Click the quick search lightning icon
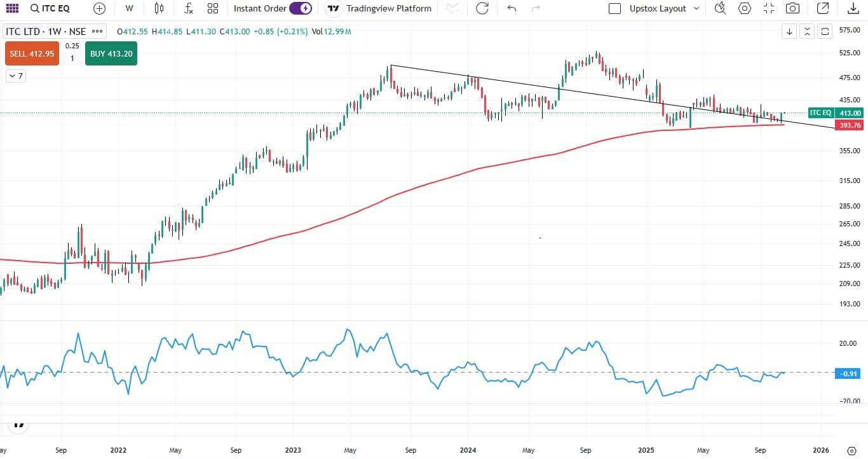This screenshot has height=459, width=868. tap(720, 8)
